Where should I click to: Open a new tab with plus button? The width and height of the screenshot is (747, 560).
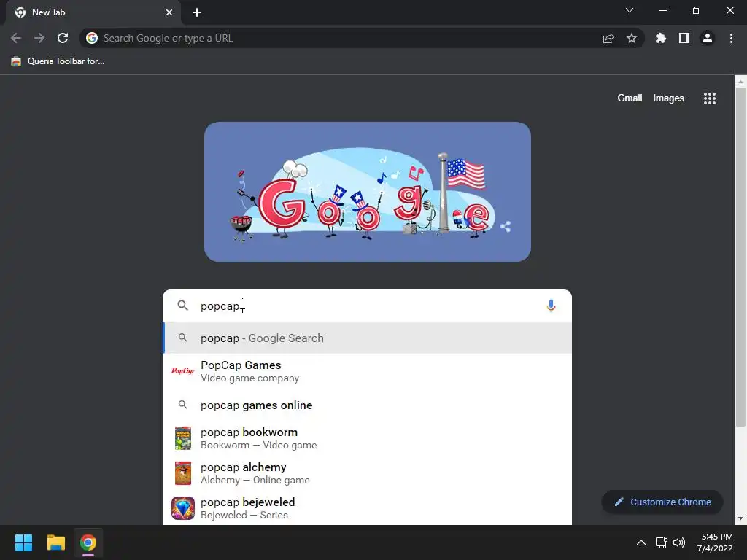[x=197, y=12]
